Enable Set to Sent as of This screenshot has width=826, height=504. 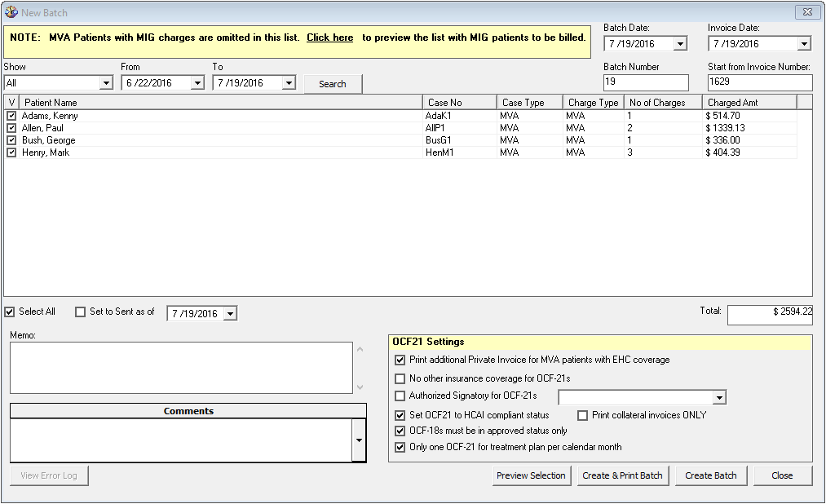80,312
